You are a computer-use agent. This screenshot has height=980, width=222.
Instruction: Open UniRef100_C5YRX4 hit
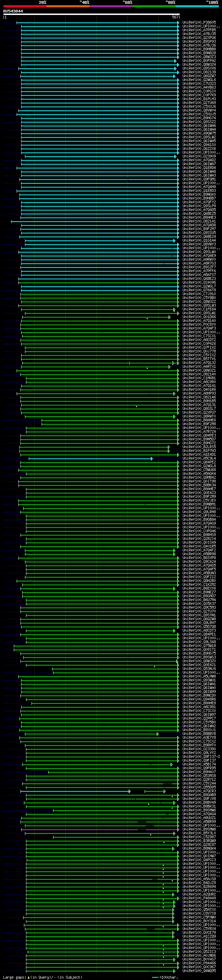coord(199,929)
